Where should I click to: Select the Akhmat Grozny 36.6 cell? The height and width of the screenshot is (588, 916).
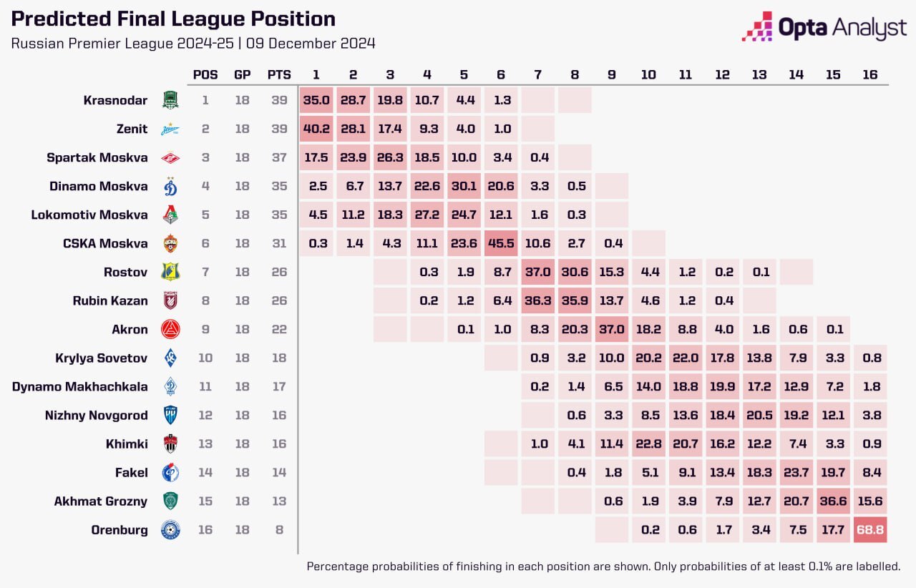[x=833, y=501]
